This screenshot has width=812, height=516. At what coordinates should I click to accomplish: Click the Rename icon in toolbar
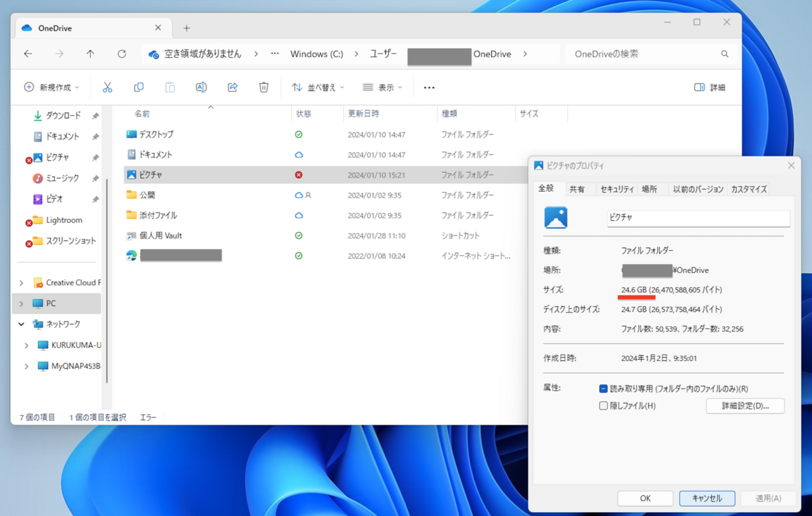click(x=201, y=87)
